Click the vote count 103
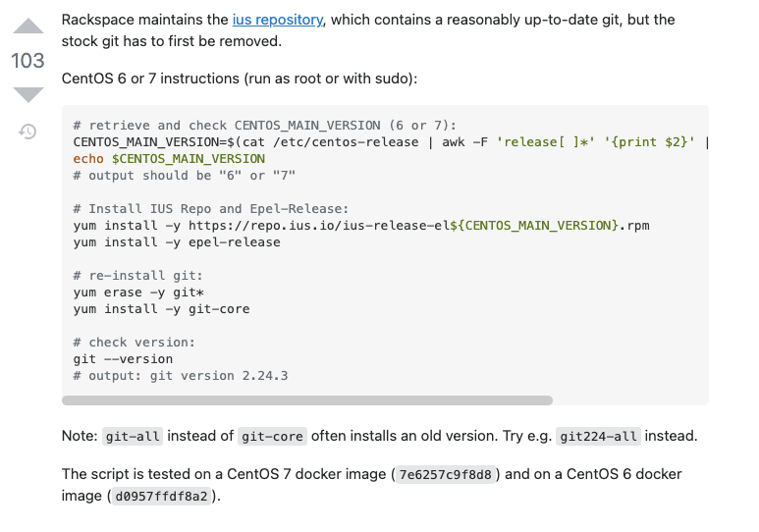The height and width of the screenshot is (532, 759). point(27,61)
